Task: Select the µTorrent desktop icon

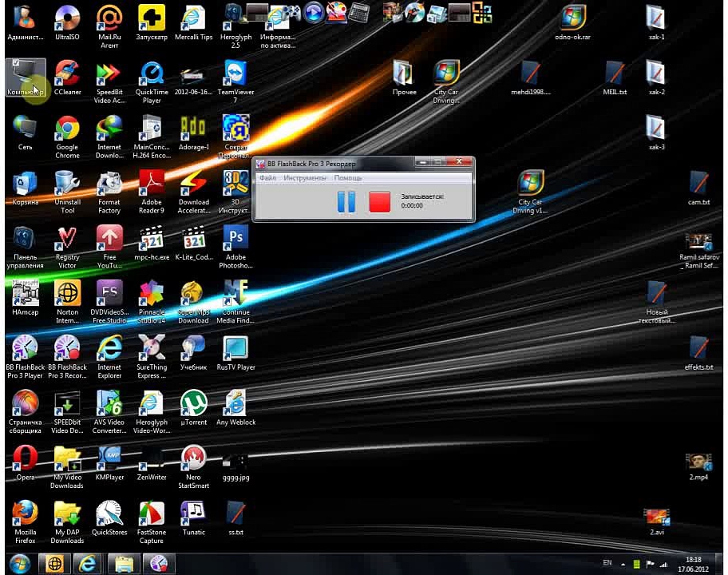Action: [194, 409]
